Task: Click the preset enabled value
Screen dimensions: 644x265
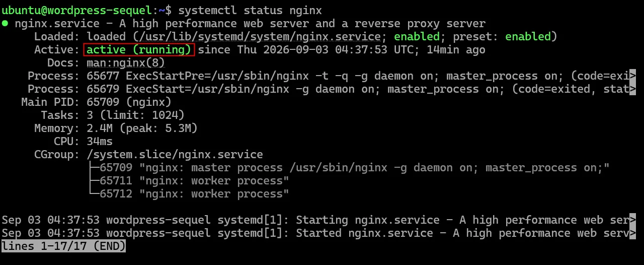Action: 528,37
